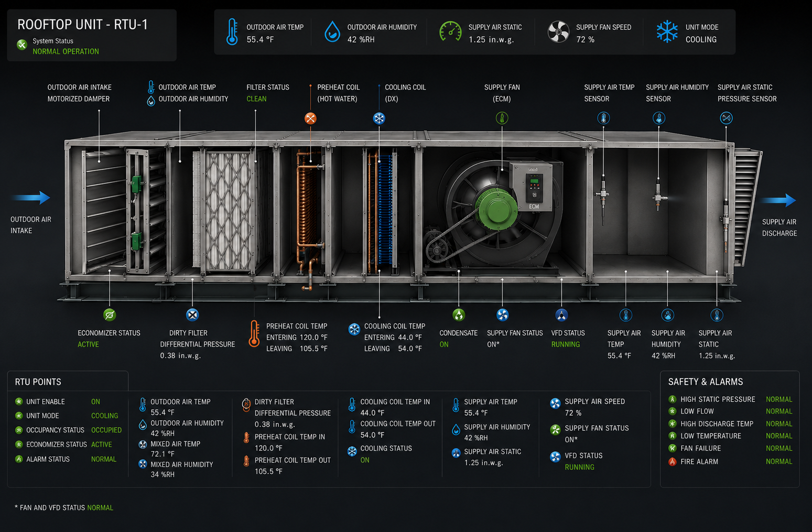Click the supply air speed icon in RTU points
This screenshot has width=812, height=532.
pos(555,403)
